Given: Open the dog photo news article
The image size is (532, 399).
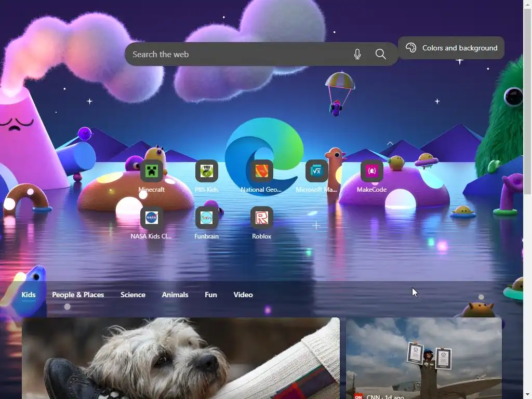Looking at the screenshot, I should coord(181,358).
